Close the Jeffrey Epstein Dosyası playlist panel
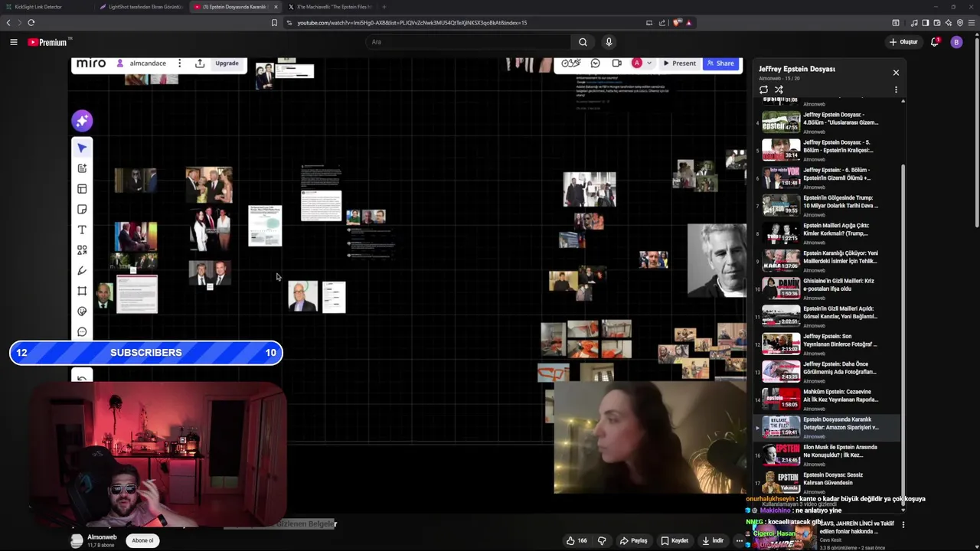Image resolution: width=980 pixels, height=551 pixels. tap(896, 73)
